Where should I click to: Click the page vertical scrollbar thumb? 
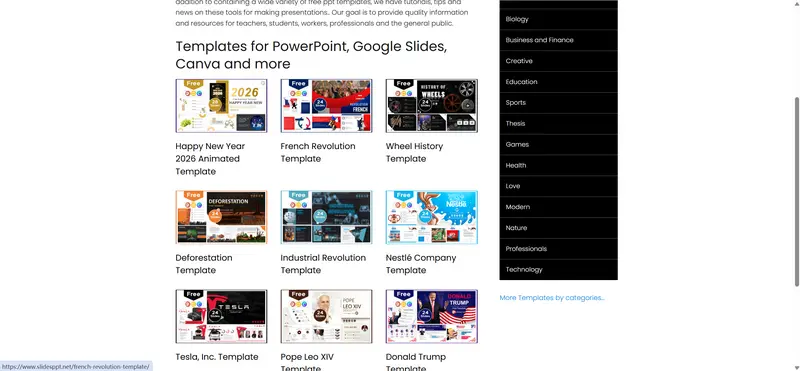[797, 191]
